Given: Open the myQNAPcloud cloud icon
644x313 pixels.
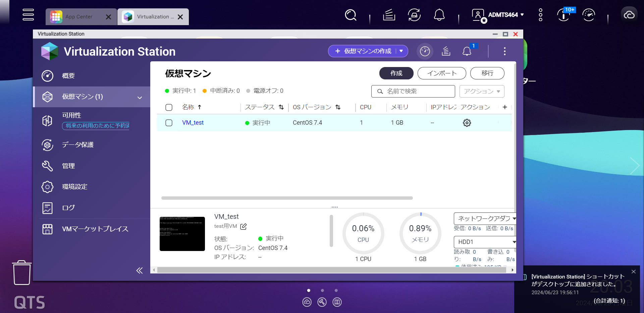Looking at the screenshot, I should click(629, 15).
